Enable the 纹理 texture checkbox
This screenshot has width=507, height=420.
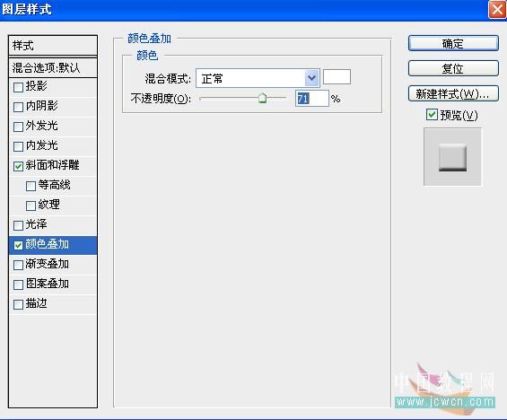tap(31, 206)
